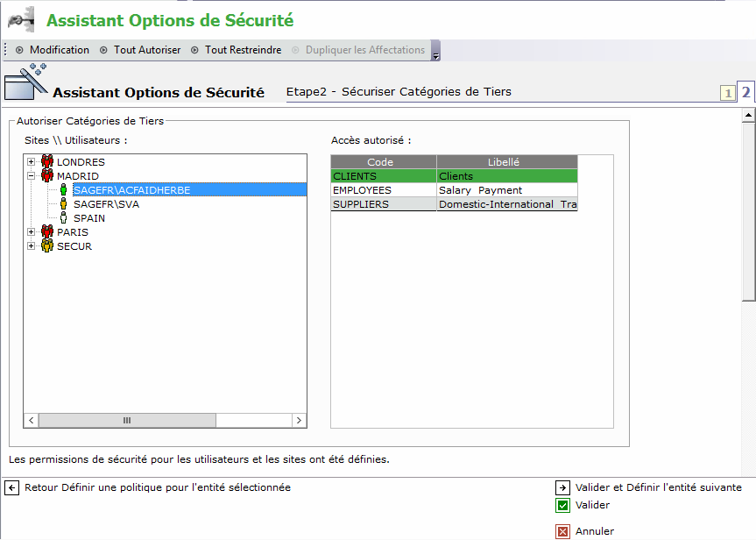The height and width of the screenshot is (540, 756).
Task: Click the horizontal scrollbar thumb in the tree
Action: point(127,420)
